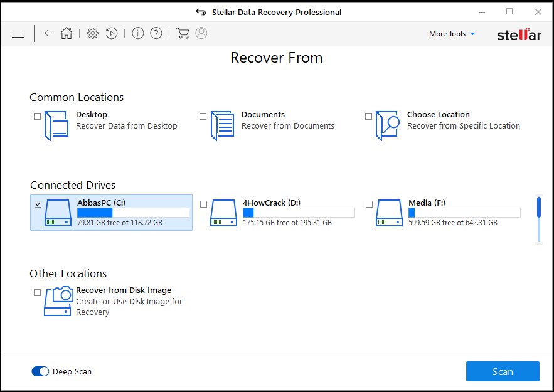Click the 'AbbasPC (C:)' drive name

(x=102, y=203)
